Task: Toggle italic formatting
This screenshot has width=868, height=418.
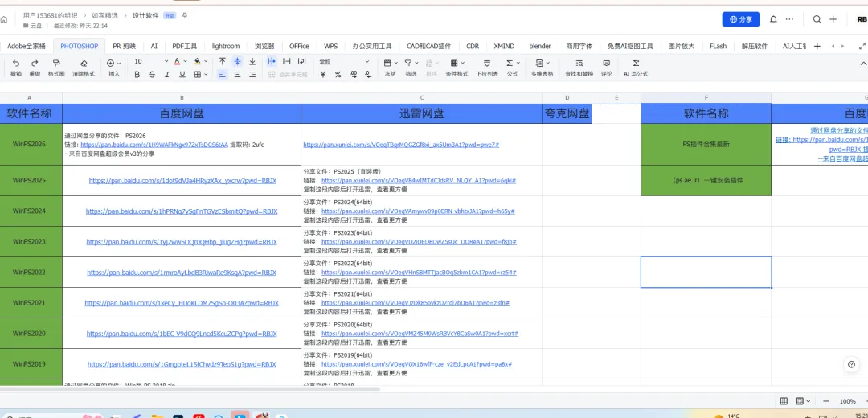Action: click(x=166, y=74)
